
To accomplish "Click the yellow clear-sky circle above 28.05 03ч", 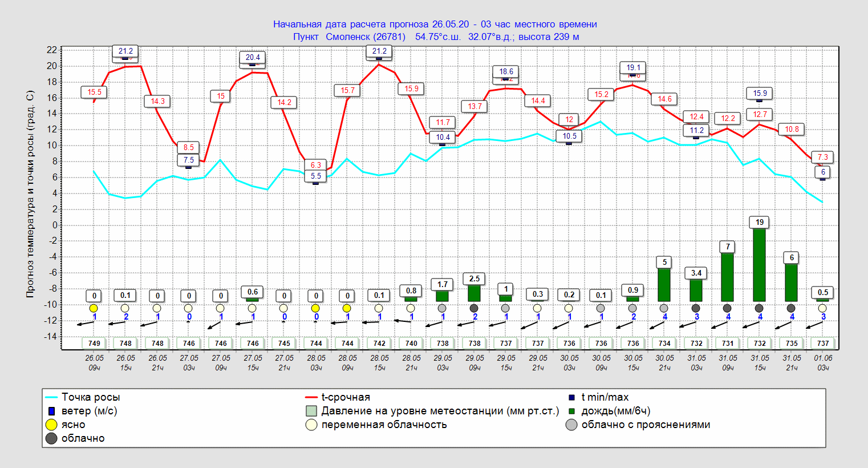I will pyautogui.click(x=315, y=308).
